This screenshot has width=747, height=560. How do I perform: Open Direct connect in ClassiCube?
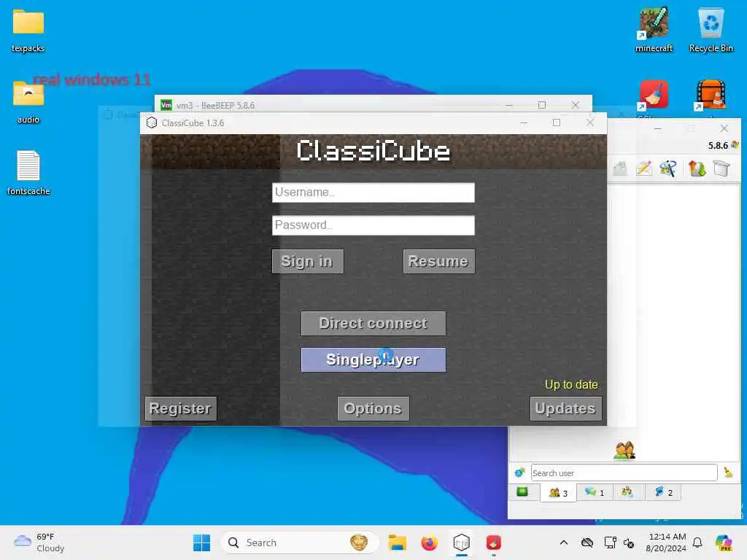373,323
